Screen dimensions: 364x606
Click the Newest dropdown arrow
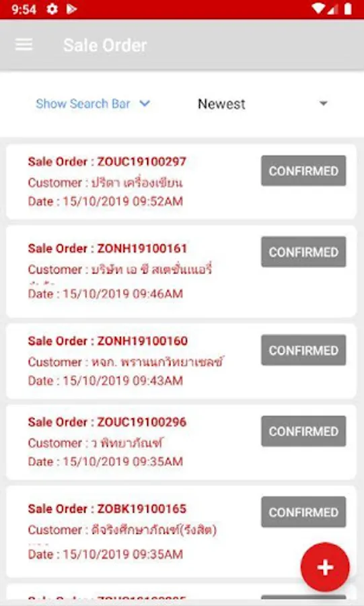coord(324,104)
